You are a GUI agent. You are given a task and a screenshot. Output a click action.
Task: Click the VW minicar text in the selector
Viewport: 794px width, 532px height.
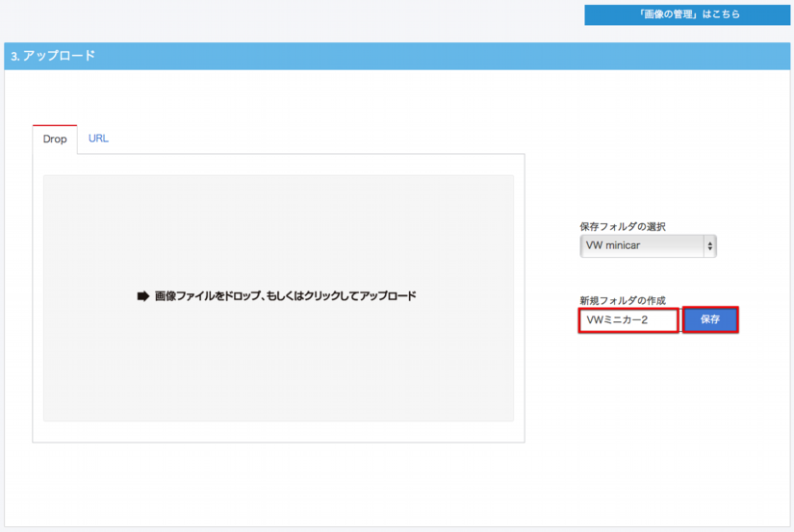click(x=613, y=246)
